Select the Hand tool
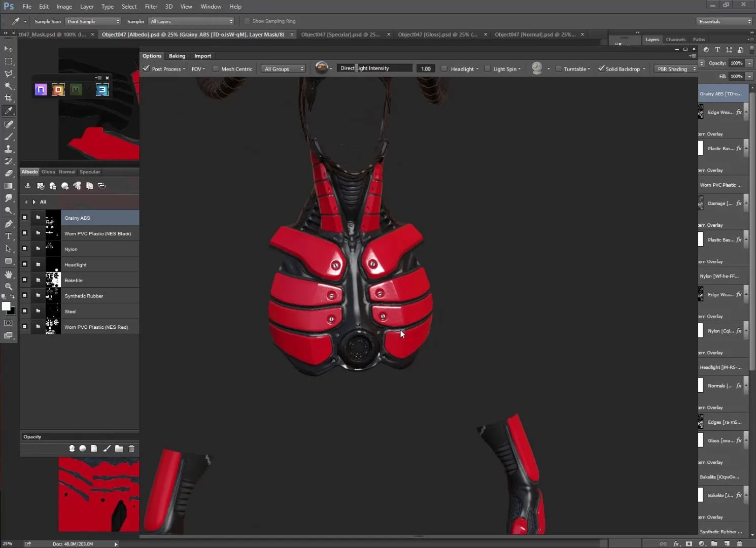The image size is (756, 548). 9,274
